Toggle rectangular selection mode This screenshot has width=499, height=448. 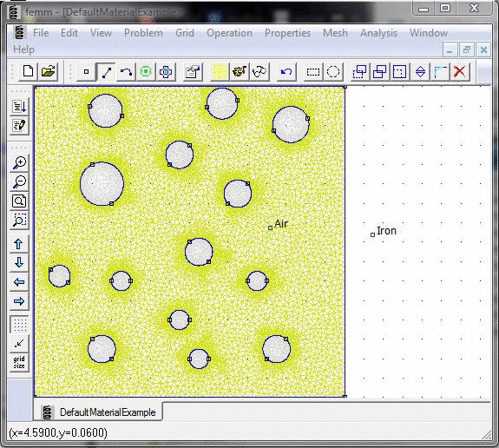pos(313,72)
